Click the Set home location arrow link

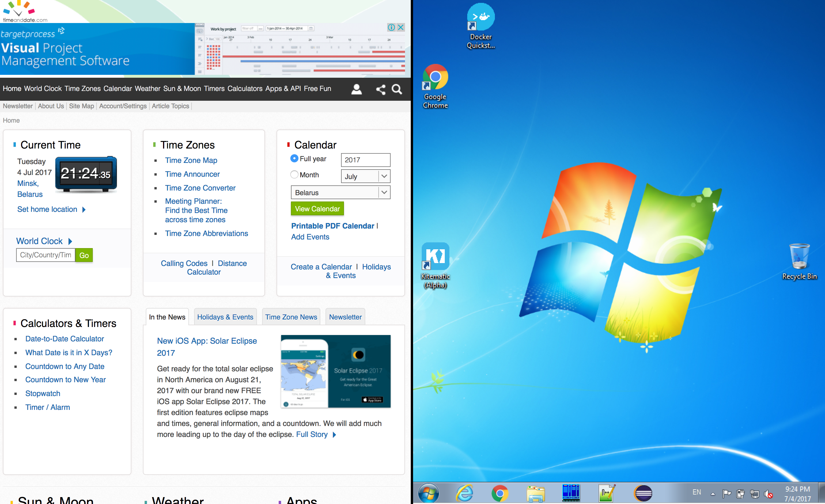point(51,209)
